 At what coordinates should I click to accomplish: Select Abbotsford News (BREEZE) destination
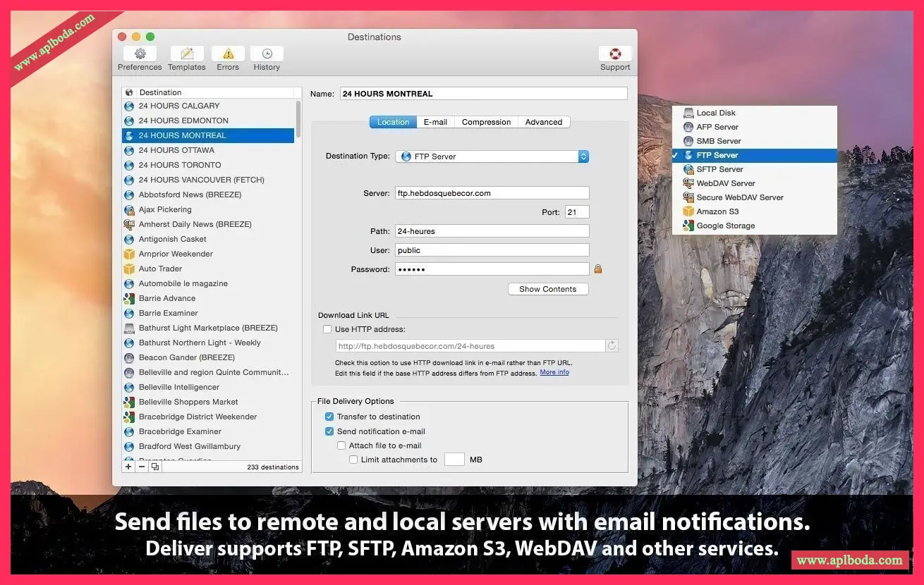tap(208, 195)
